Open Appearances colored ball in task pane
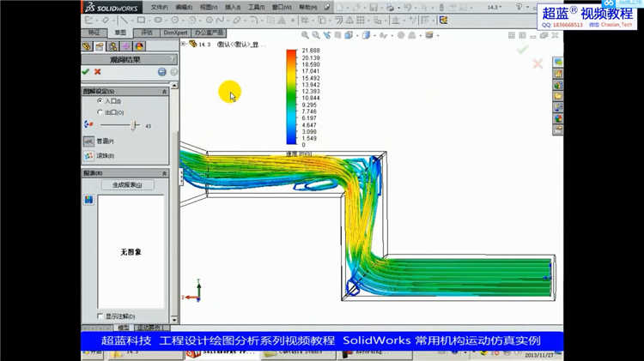The image size is (644, 361). coord(558,119)
